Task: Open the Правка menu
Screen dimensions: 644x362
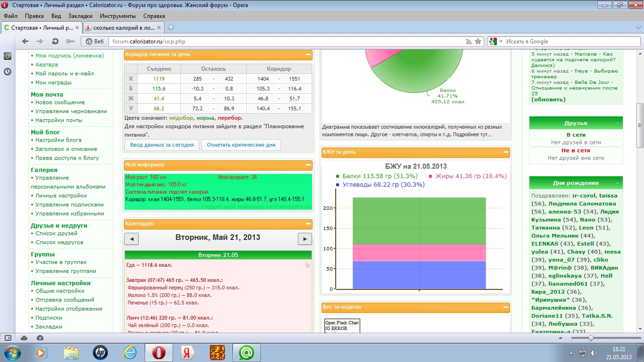Action: tap(34, 16)
